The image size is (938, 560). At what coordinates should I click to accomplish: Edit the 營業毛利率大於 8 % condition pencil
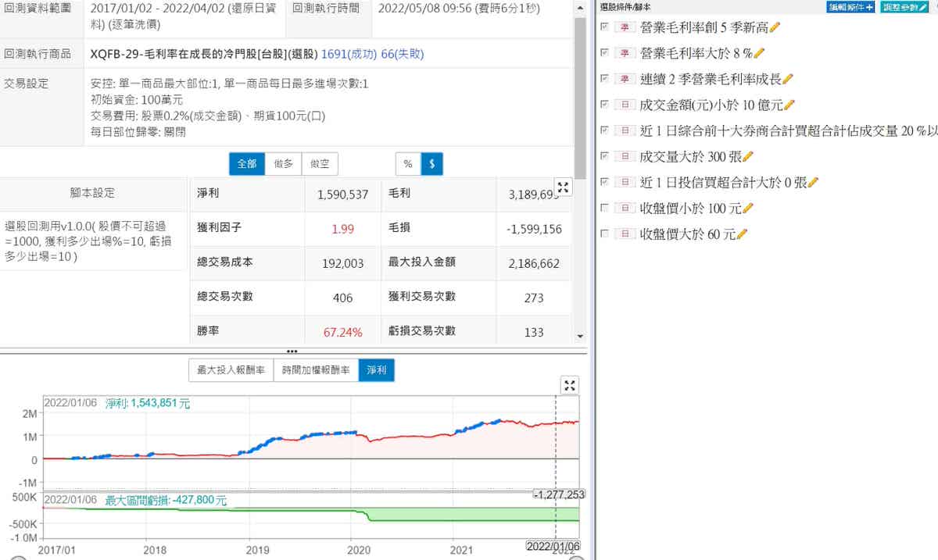click(759, 53)
